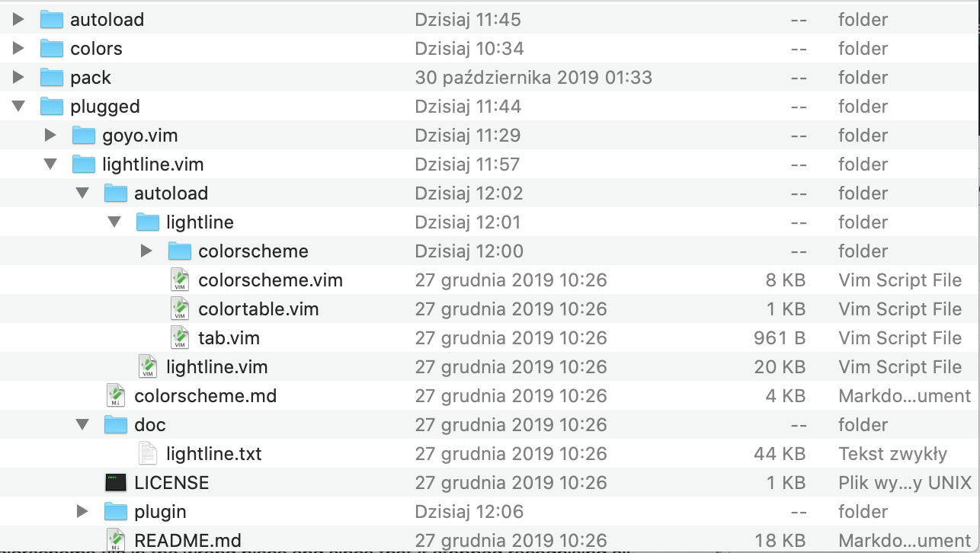980x553 pixels.
Task: Click the Vim Script icon beside colorscheme.vim
Action: point(180,280)
